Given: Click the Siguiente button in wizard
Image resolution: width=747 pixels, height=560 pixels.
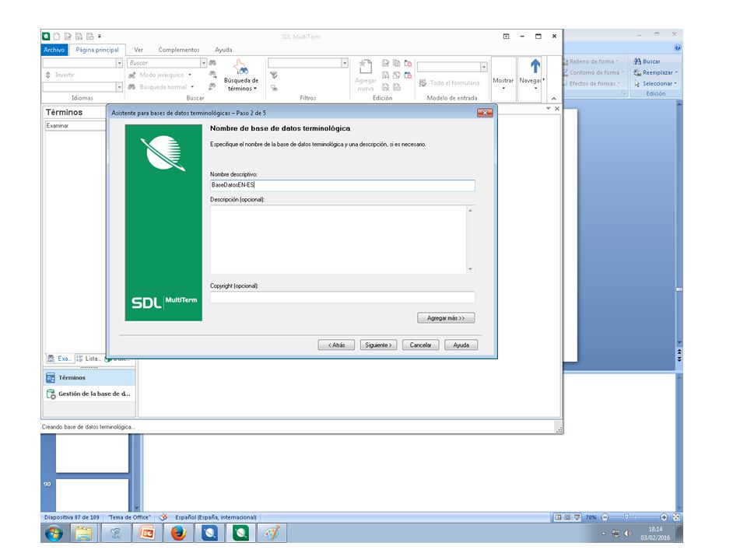Looking at the screenshot, I should tap(378, 345).
